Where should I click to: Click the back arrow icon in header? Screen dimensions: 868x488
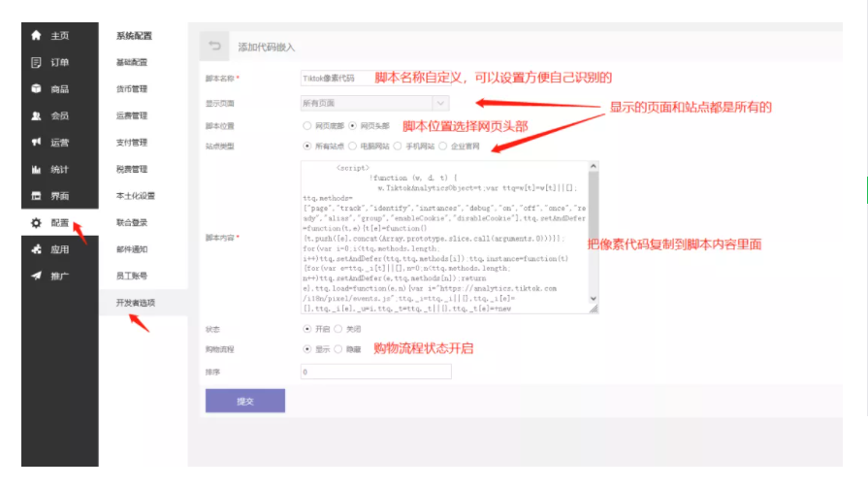point(214,46)
